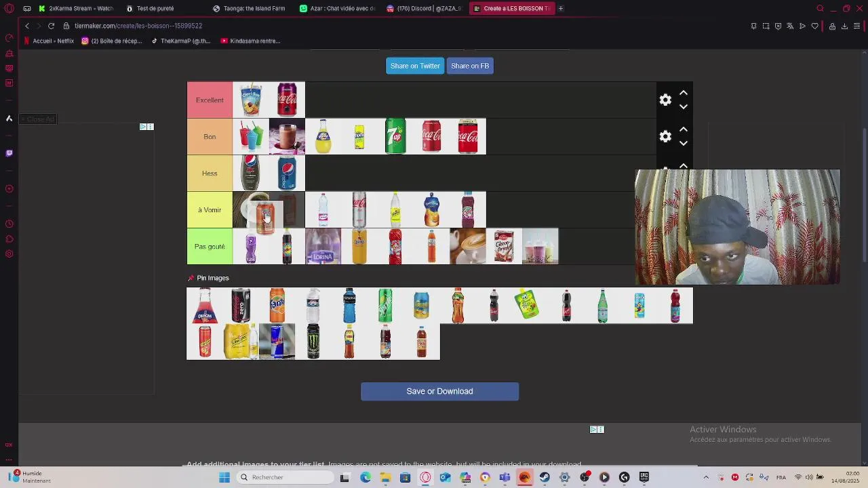
Task: Select blue Pepsi can in Hess tier
Action: click(287, 174)
